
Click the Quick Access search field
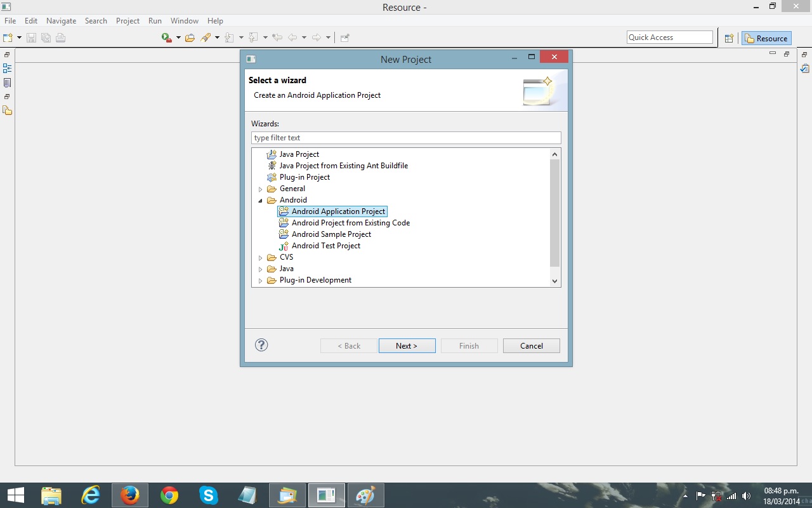pos(670,37)
